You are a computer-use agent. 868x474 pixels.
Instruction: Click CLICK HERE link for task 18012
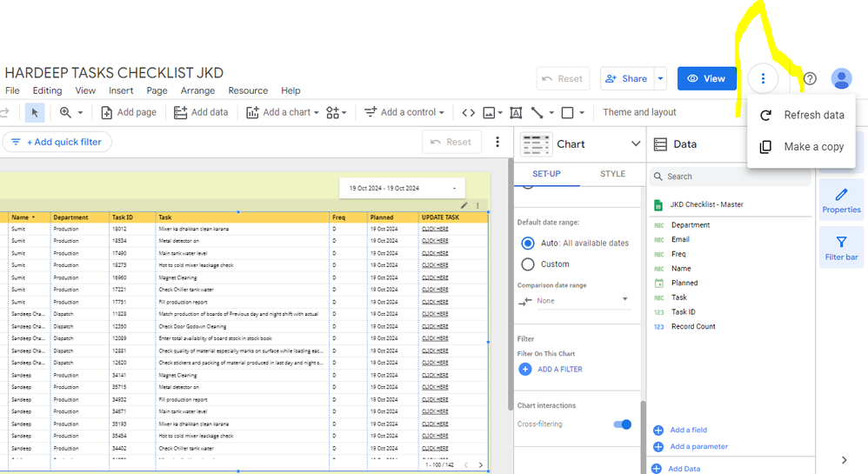435,229
